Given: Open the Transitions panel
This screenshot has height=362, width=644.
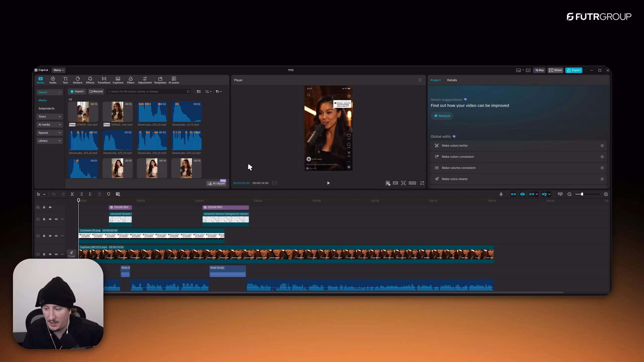Looking at the screenshot, I should pos(104,80).
